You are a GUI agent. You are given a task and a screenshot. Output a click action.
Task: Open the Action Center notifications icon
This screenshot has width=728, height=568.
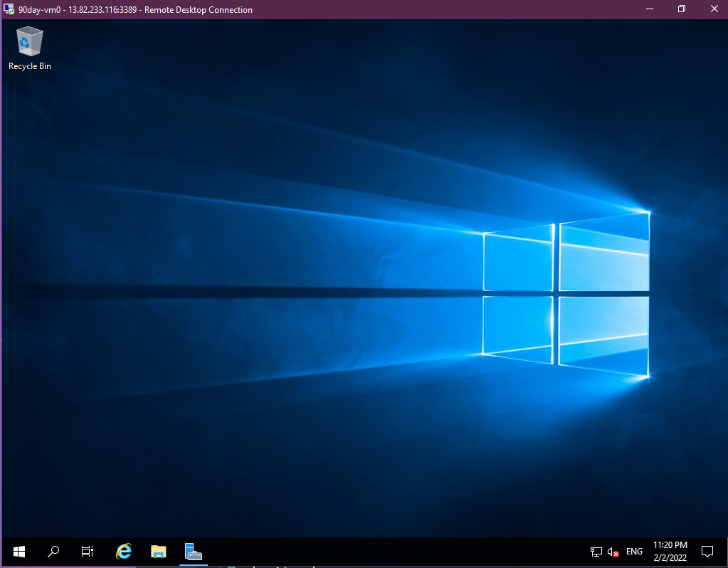tap(707, 552)
